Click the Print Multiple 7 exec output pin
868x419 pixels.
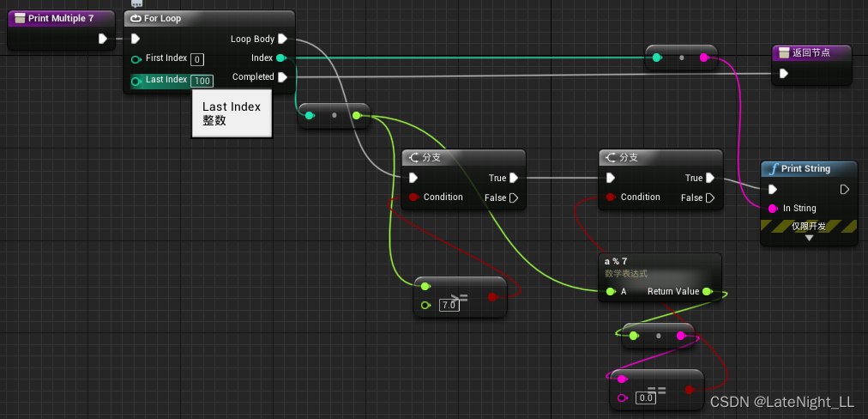click(x=102, y=39)
